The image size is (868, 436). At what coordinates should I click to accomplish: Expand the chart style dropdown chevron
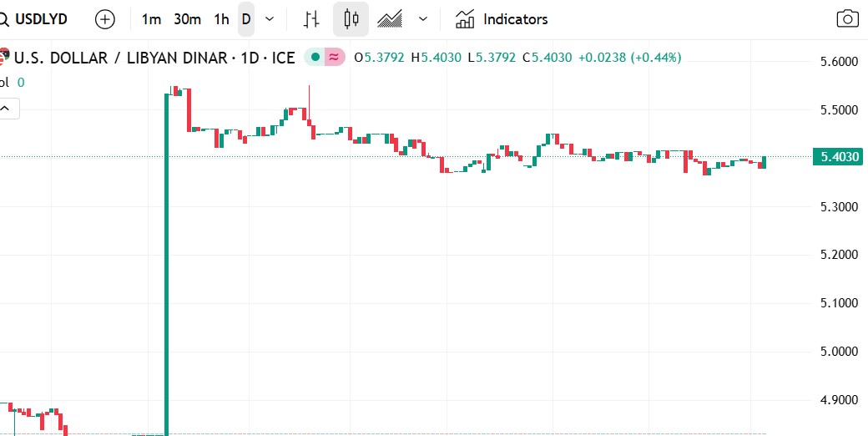coord(423,19)
